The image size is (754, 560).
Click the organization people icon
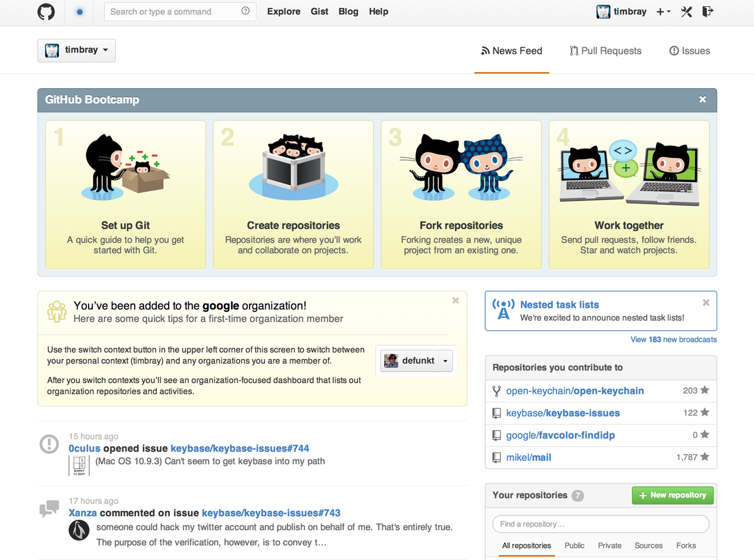[x=57, y=311]
